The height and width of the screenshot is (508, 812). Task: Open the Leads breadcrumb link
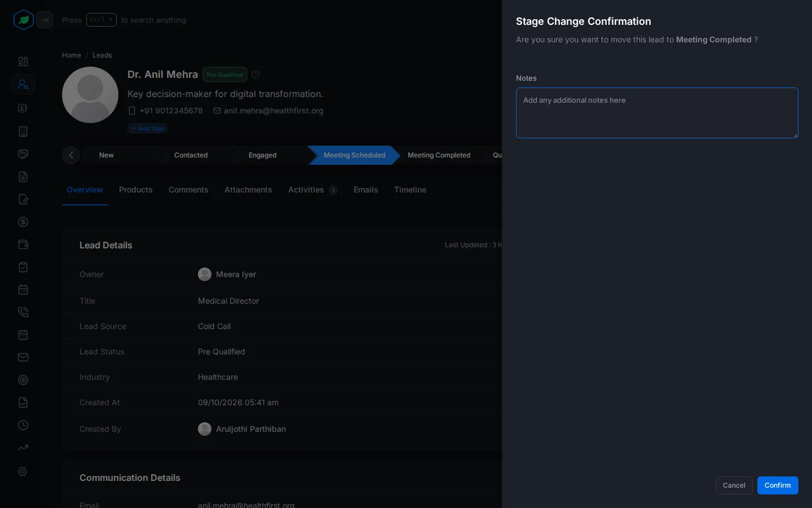pos(102,55)
